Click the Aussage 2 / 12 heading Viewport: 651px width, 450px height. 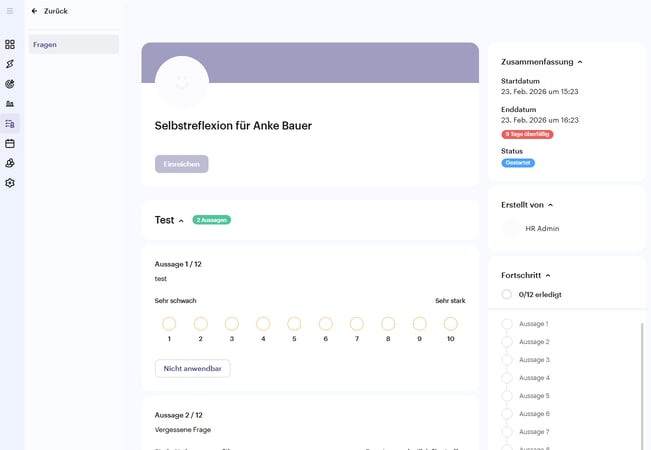[x=179, y=415]
